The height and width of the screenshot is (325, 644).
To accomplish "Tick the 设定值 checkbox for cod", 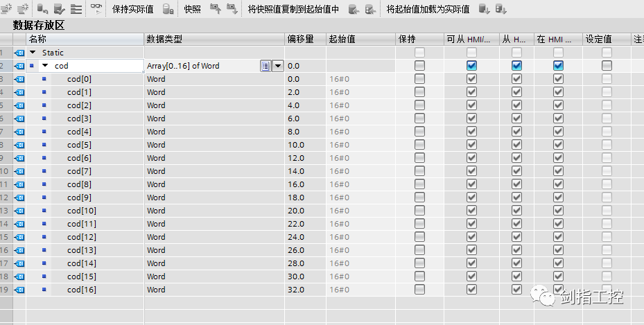I will point(607,66).
